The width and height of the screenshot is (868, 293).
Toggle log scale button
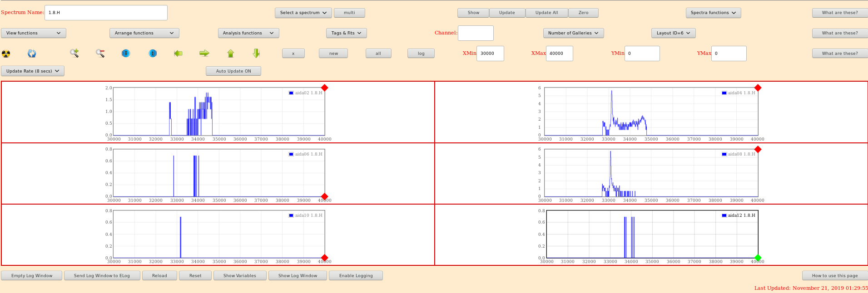(421, 54)
